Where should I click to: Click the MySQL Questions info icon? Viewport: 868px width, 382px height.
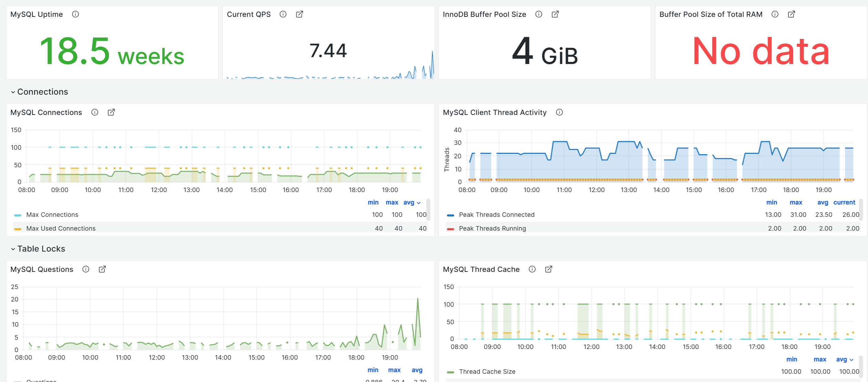tap(86, 269)
